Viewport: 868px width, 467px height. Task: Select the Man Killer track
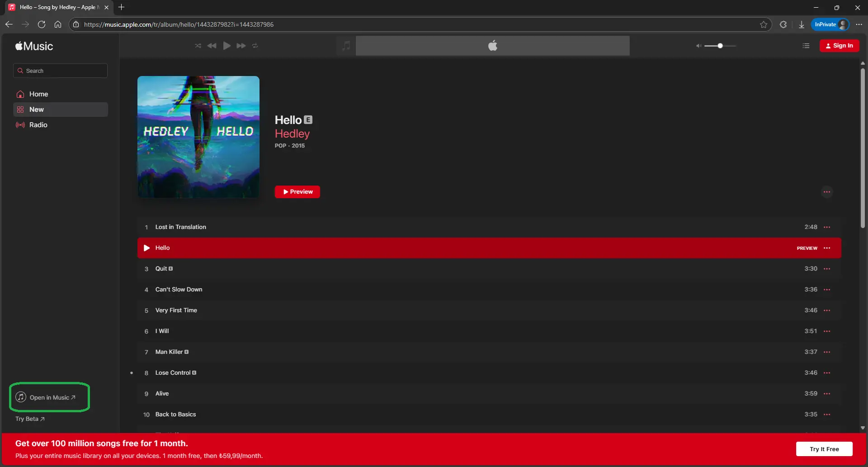click(489, 352)
